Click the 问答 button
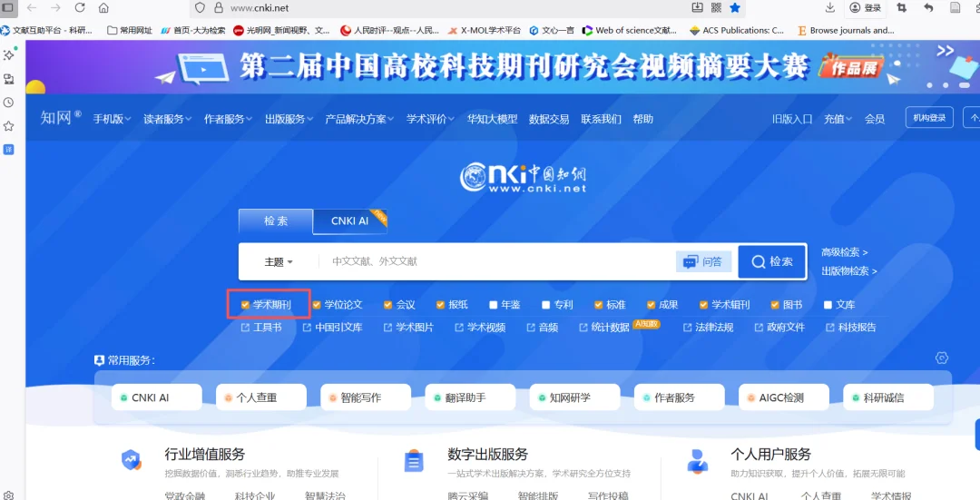 (704, 262)
